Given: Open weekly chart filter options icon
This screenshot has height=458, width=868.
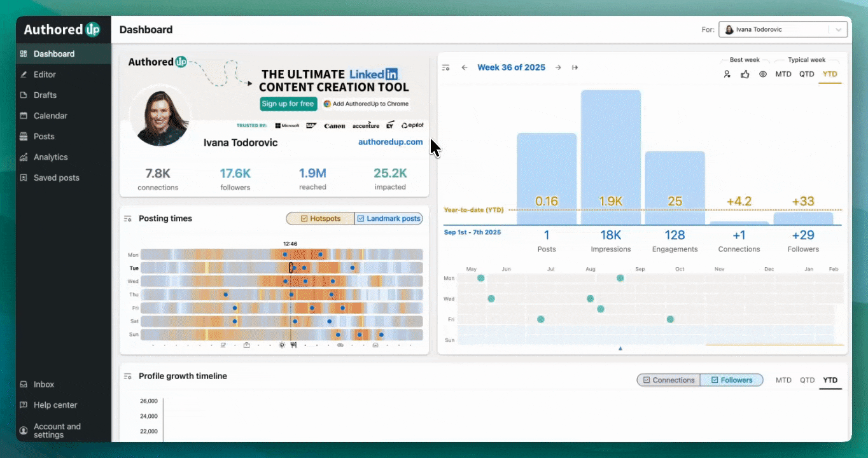Looking at the screenshot, I should [x=446, y=67].
